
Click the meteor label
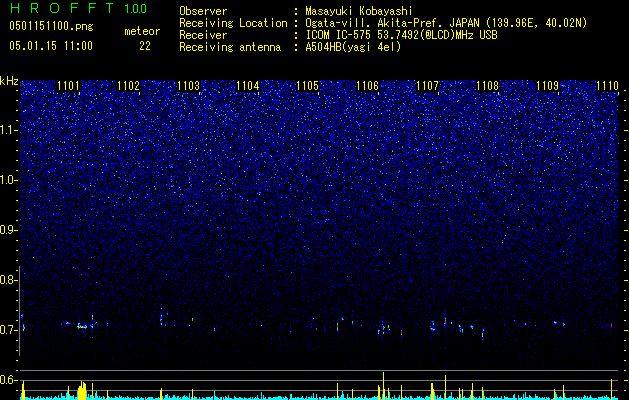(142, 31)
